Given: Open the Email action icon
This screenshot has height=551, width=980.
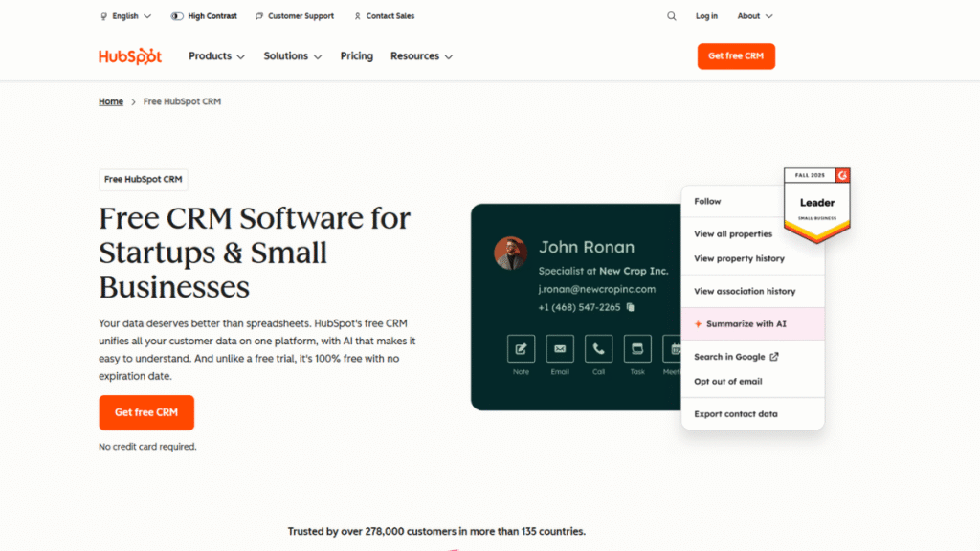Looking at the screenshot, I should point(560,348).
